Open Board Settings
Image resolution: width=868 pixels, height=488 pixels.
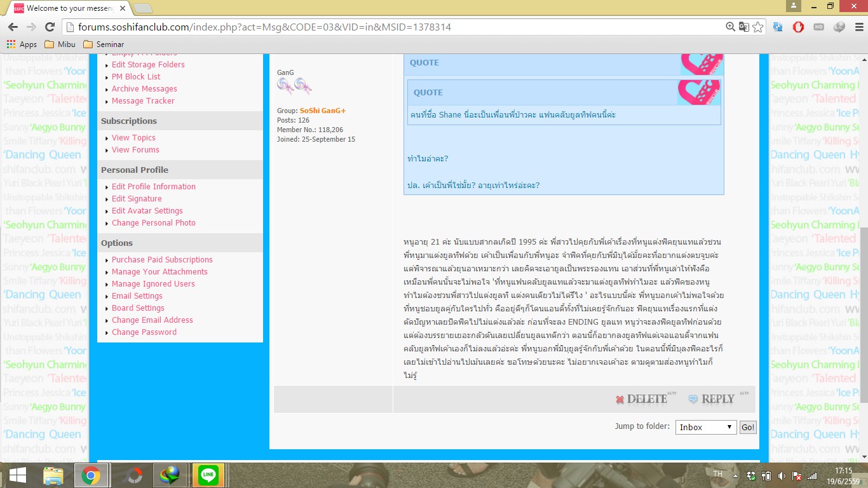138,308
